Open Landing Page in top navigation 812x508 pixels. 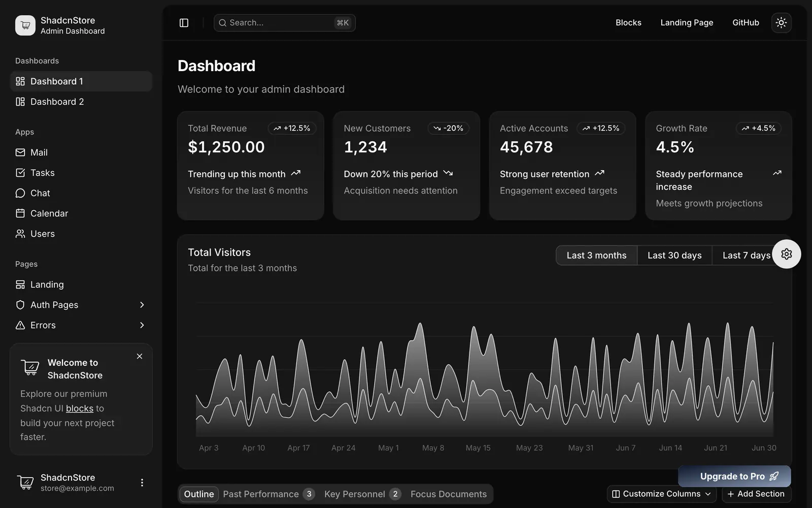pos(687,23)
